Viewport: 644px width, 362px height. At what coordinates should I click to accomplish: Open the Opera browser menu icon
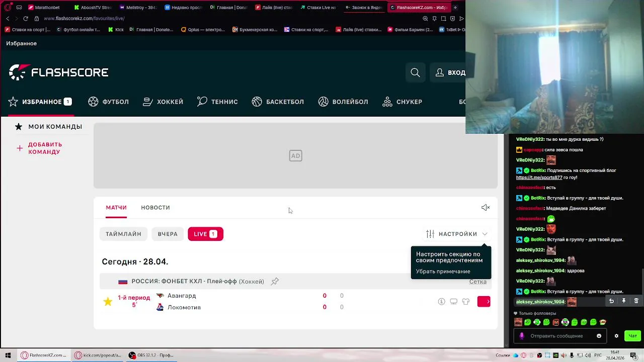(x=7, y=8)
